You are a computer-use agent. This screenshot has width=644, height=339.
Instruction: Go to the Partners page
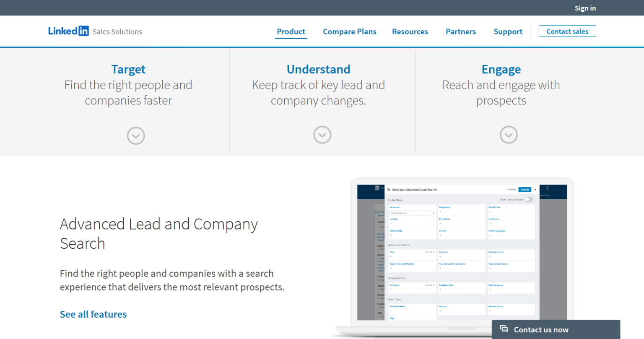pyautogui.click(x=461, y=31)
